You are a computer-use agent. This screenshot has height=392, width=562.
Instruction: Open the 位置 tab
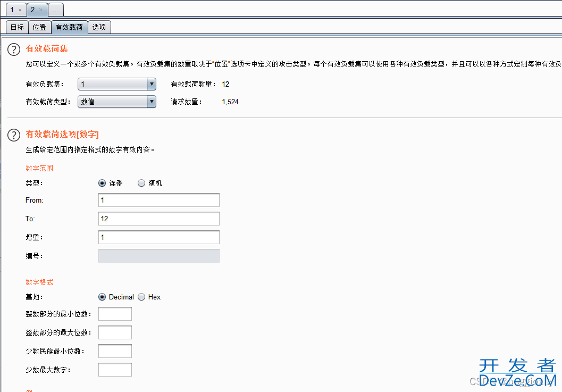[x=39, y=27]
